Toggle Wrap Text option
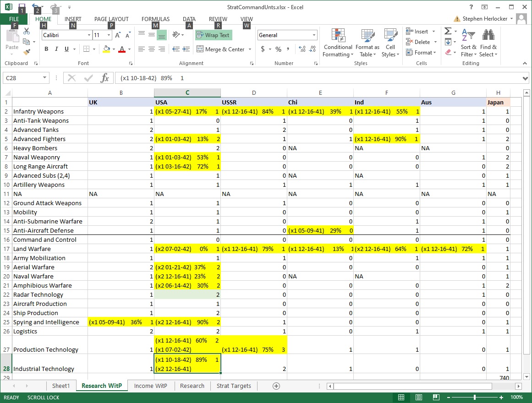 pyautogui.click(x=214, y=35)
